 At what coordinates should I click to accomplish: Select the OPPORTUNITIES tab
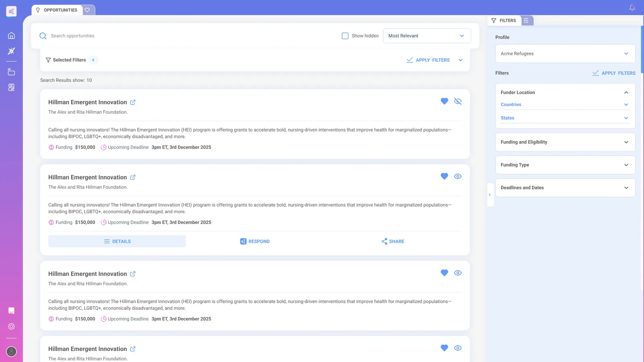coord(57,10)
